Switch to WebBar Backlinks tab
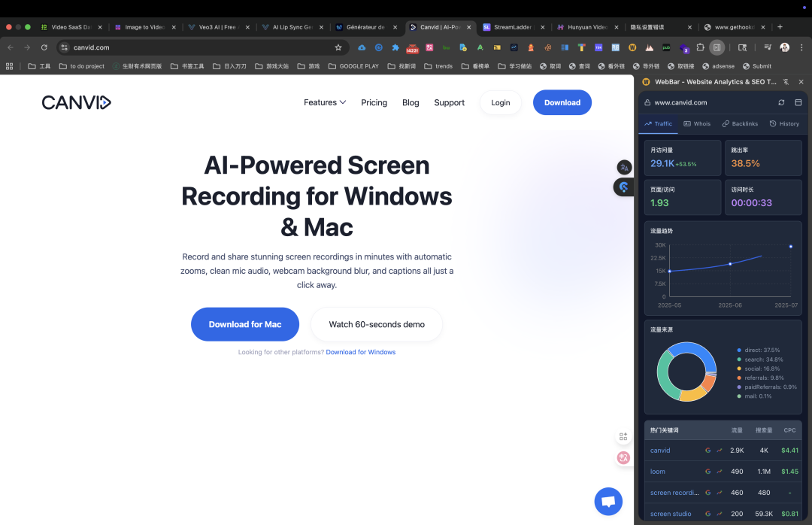 tap(740, 124)
